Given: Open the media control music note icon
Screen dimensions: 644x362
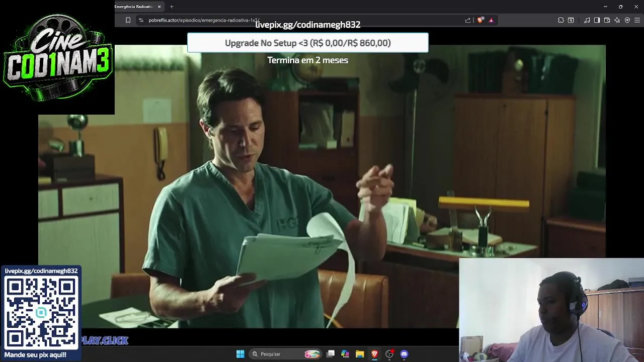Looking at the screenshot, I should coord(587,20).
